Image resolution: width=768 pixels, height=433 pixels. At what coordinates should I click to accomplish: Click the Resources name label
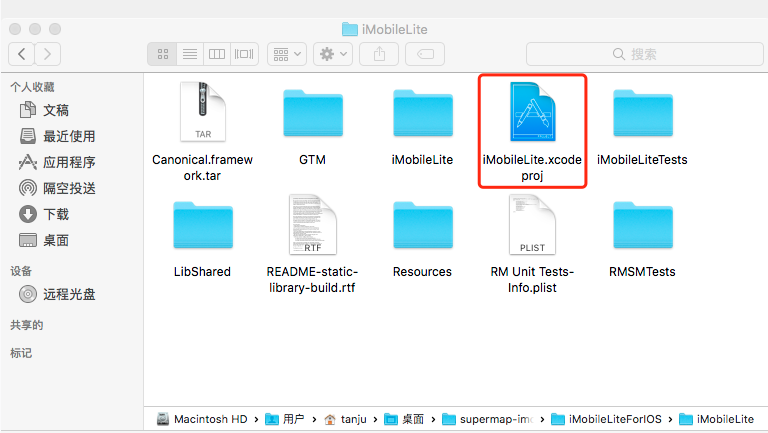pyautogui.click(x=422, y=272)
